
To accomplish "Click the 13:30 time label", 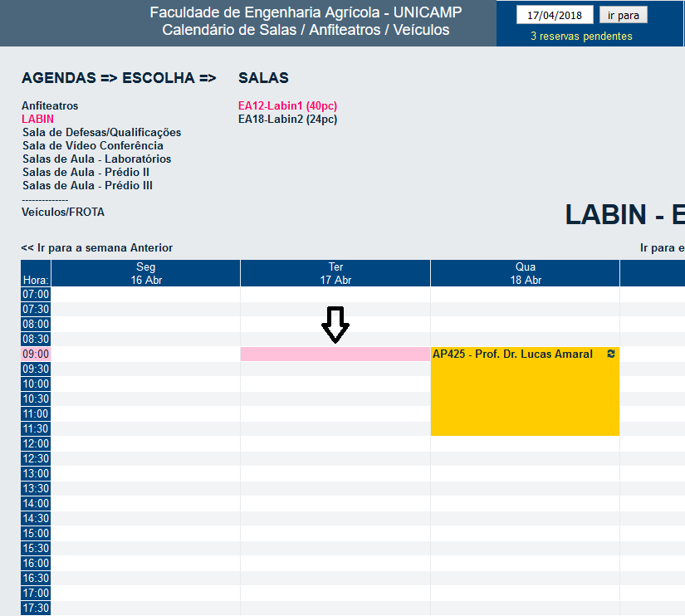I will tap(36, 488).
